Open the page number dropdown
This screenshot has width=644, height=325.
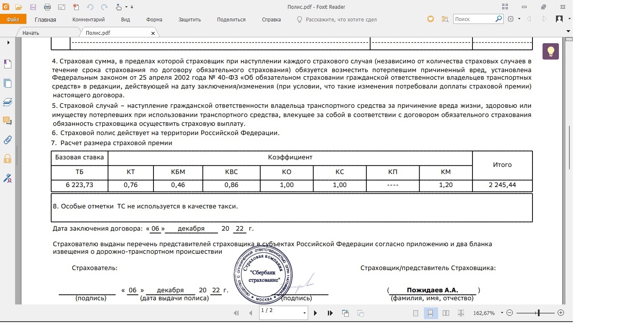pos(304,313)
